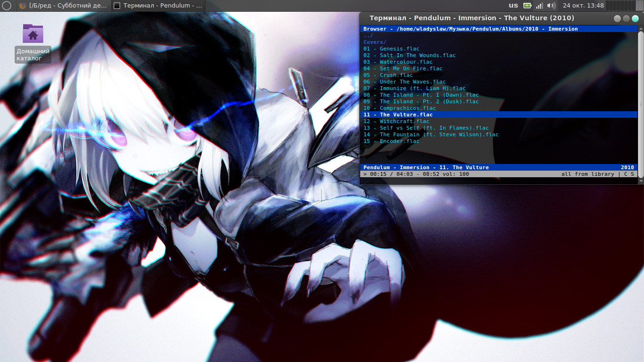Click the terminal window's vertical scrollbar
The image size is (644, 362).
[641, 104]
